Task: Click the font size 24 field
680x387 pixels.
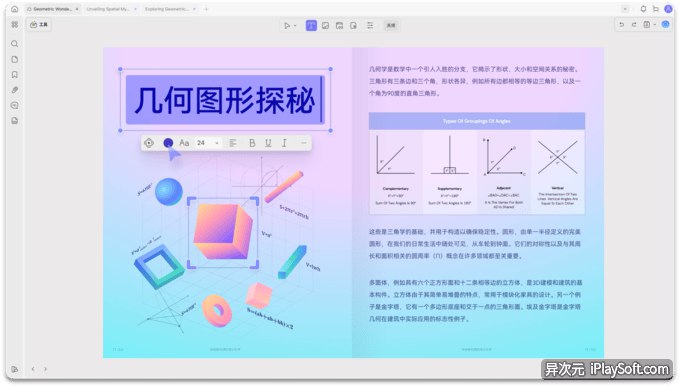Action: [x=203, y=143]
